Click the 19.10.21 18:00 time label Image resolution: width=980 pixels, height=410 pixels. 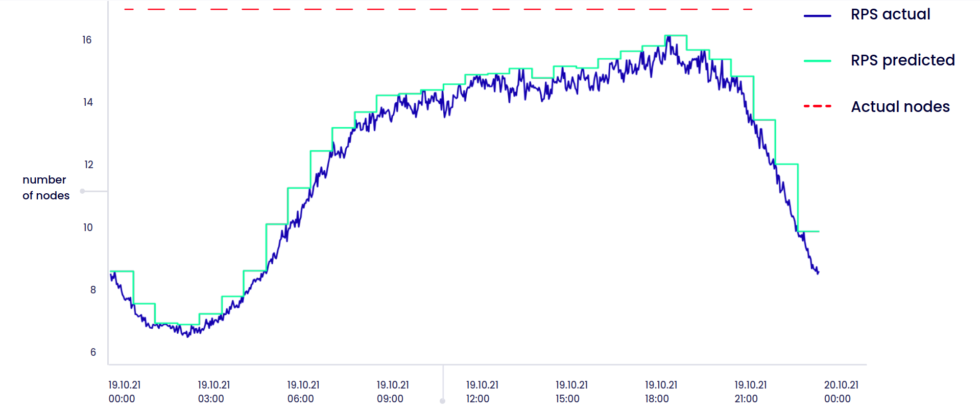661,392
